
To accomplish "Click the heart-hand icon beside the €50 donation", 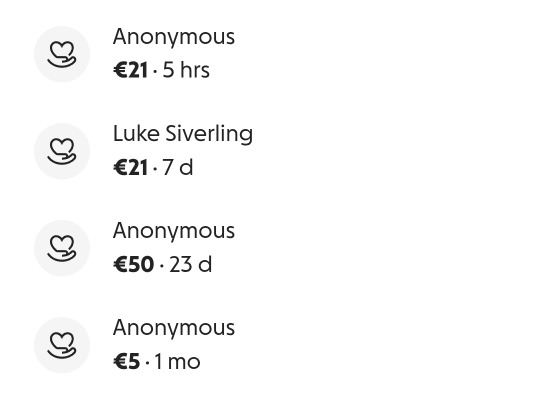I will [x=62, y=248].
